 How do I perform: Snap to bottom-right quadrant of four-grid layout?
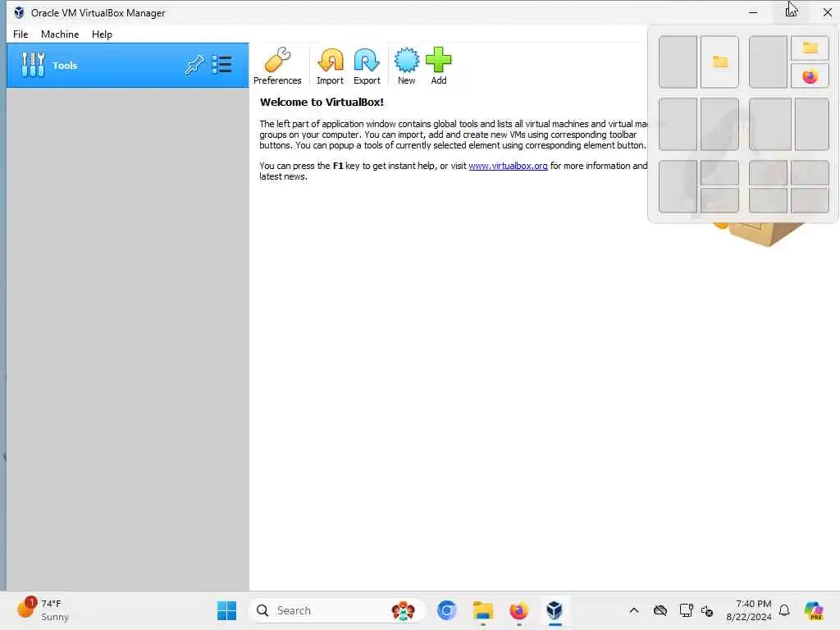pyautogui.click(x=810, y=200)
